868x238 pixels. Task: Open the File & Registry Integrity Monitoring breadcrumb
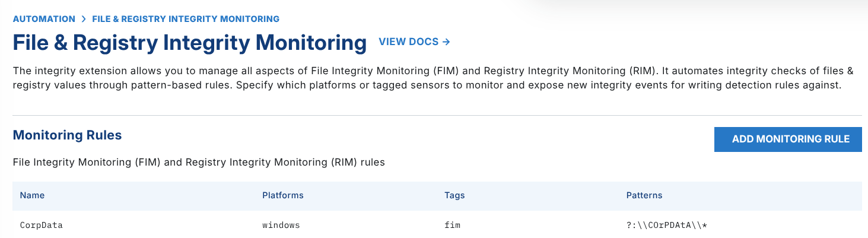coord(186,19)
